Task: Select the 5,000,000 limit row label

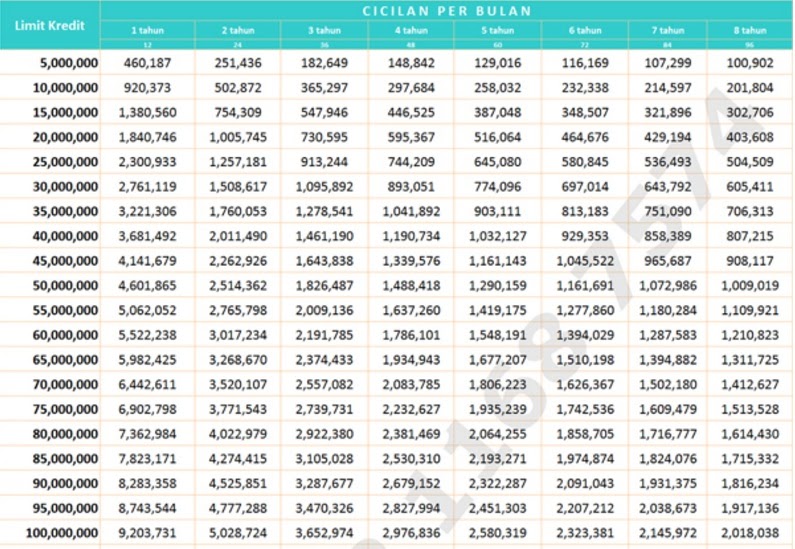Action: pos(69,63)
